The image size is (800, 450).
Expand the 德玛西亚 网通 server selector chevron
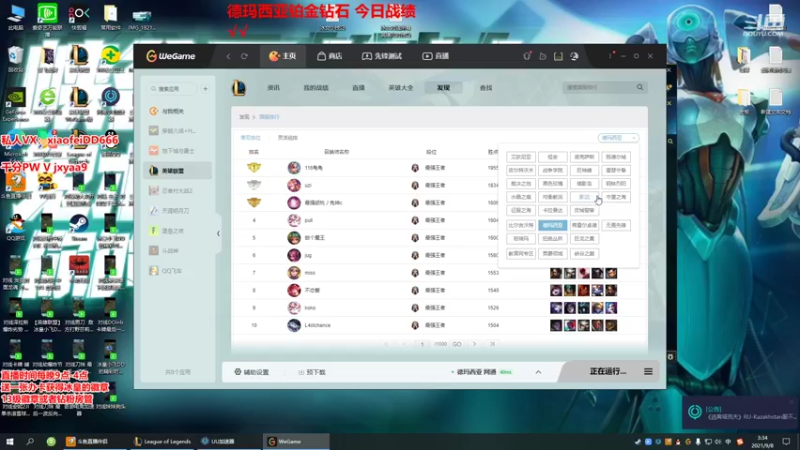pos(538,372)
